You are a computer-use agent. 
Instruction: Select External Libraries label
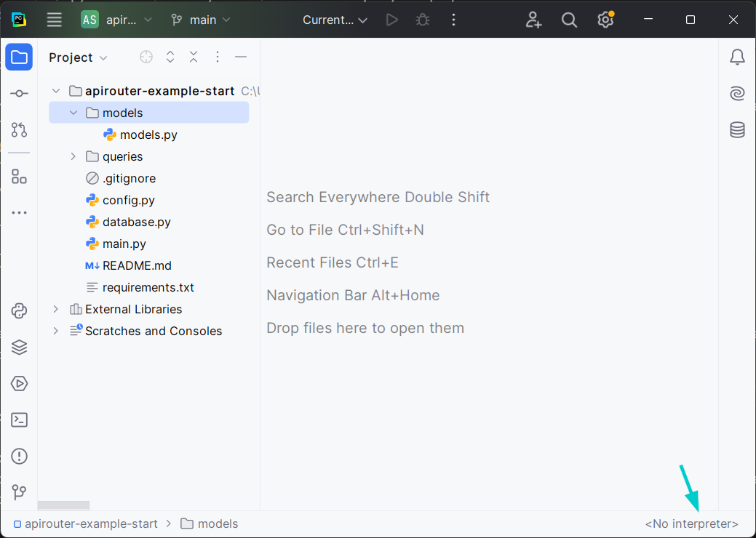click(x=134, y=309)
